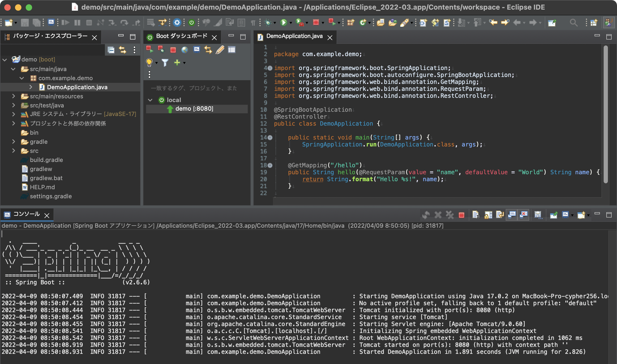Screen dimensions: 617x364
Task: Click the New Java Class icon
Action: click(363, 23)
